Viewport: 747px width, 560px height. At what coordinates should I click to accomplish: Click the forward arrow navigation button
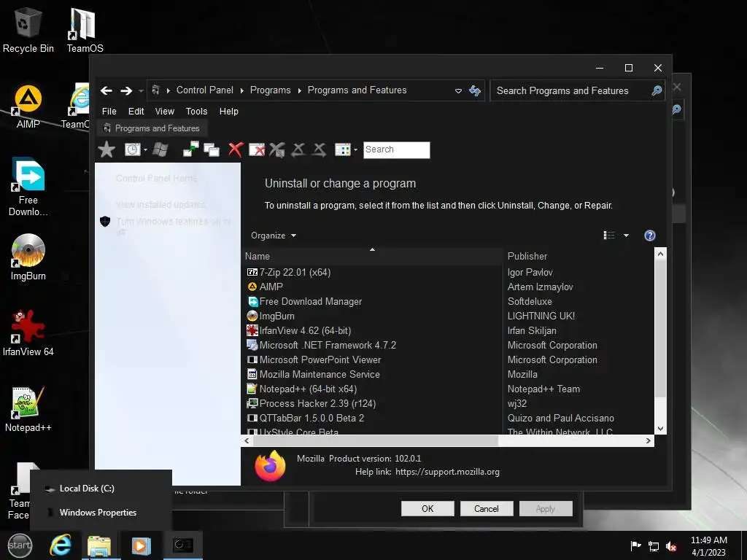point(126,90)
